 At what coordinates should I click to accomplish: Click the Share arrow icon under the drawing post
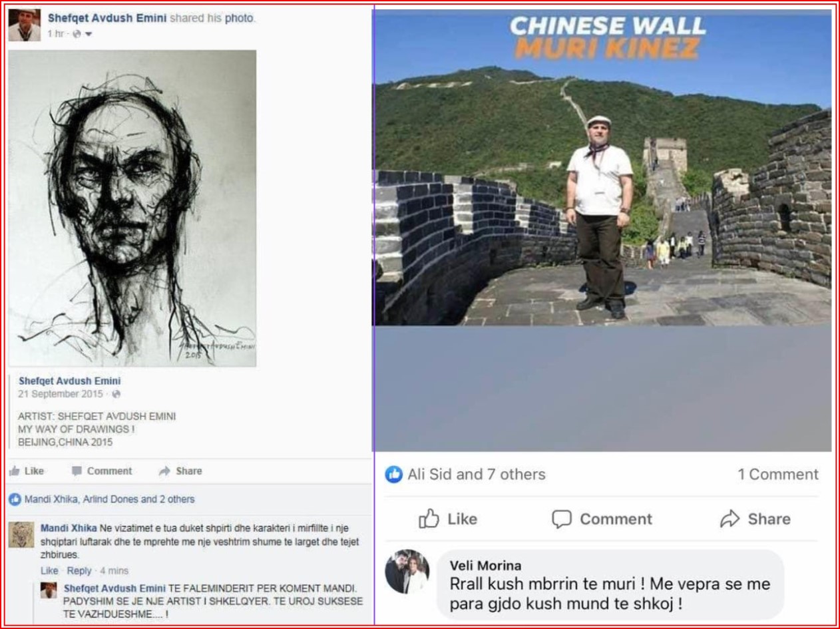pyautogui.click(x=164, y=471)
